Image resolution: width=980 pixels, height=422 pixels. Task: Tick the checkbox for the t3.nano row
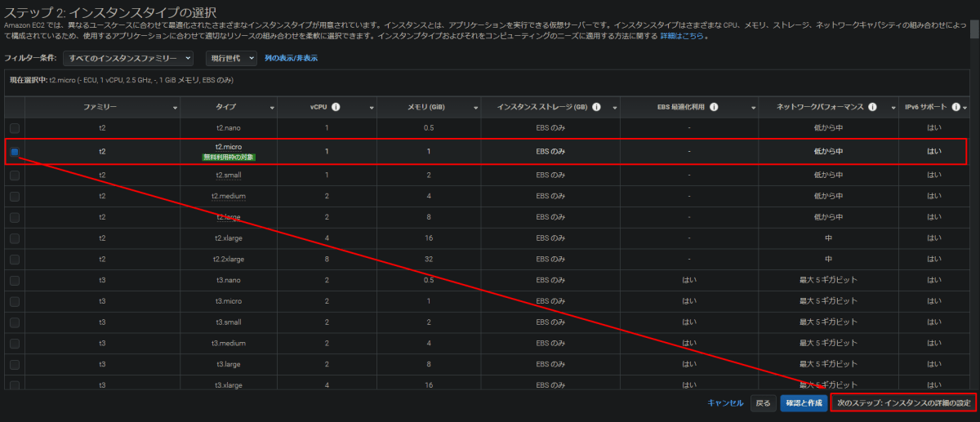pos(15,280)
